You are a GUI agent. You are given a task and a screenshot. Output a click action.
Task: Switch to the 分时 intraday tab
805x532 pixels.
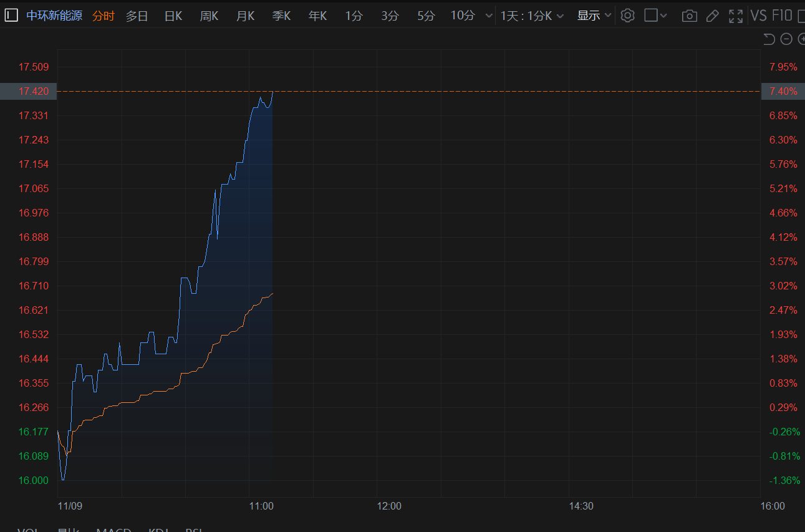click(x=104, y=16)
